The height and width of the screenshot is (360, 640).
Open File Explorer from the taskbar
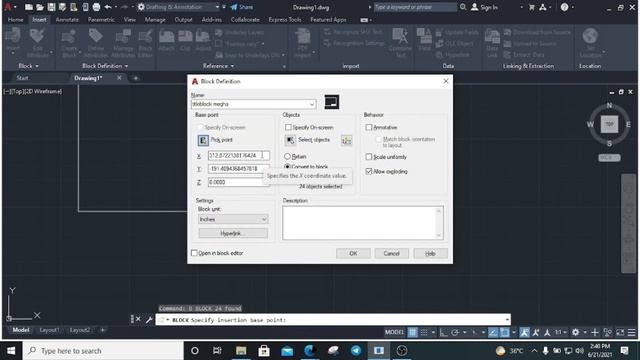[241, 351]
